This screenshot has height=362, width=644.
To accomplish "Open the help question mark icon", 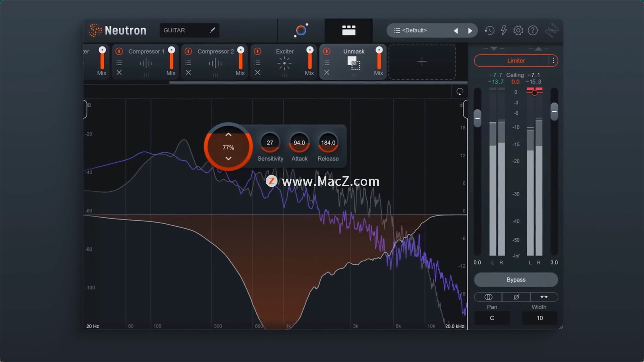I will [x=533, y=31].
